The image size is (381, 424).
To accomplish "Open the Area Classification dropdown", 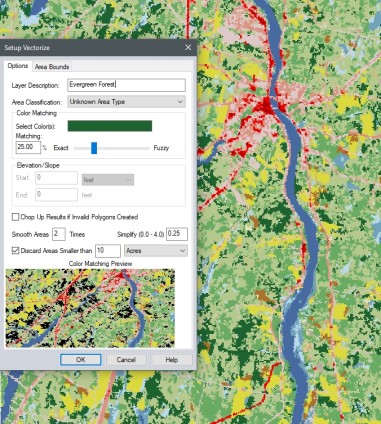I will (126, 102).
